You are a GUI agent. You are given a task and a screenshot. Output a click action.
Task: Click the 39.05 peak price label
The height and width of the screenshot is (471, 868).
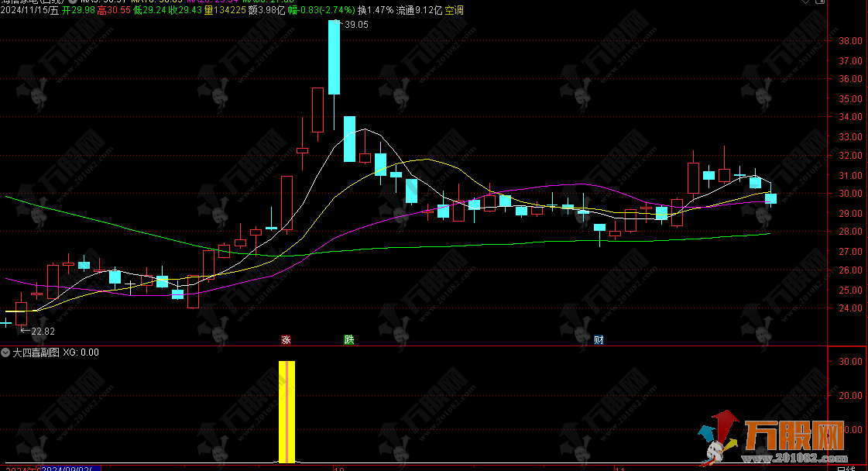(356, 25)
